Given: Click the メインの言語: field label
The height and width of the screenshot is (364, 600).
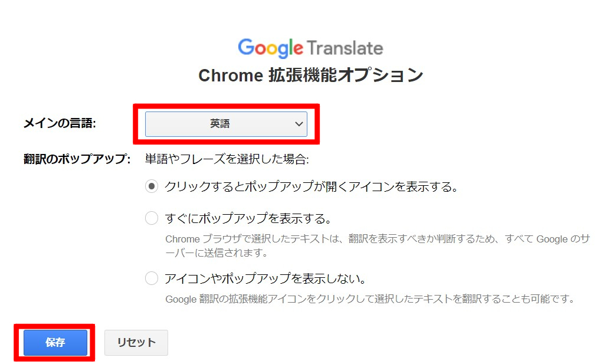Looking at the screenshot, I should pyautogui.click(x=60, y=123).
